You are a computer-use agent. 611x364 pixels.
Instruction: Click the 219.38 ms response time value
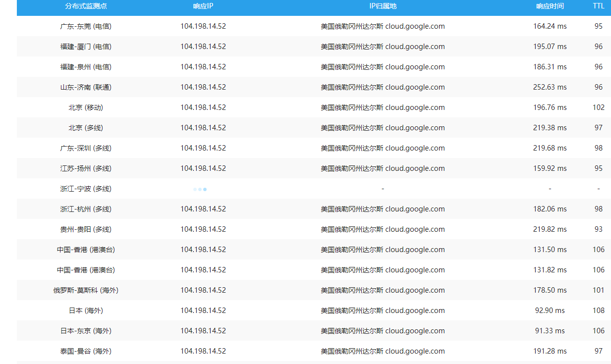tap(550, 128)
